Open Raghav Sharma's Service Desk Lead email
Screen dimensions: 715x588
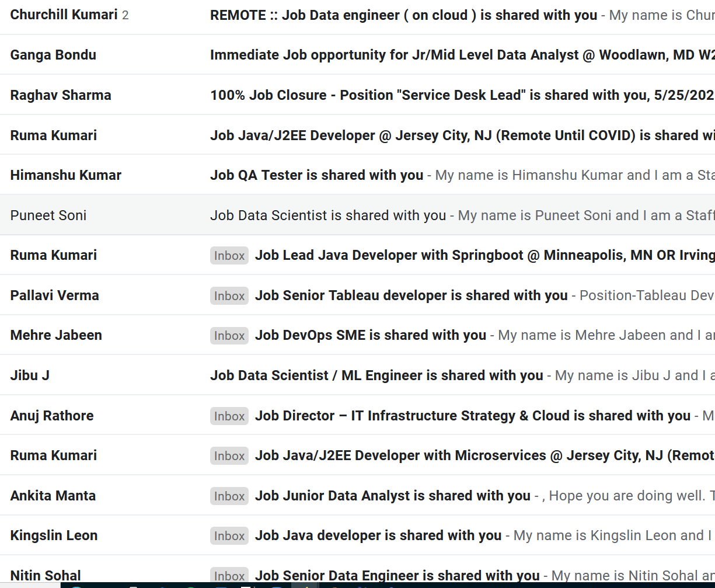click(x=357, y=95)
